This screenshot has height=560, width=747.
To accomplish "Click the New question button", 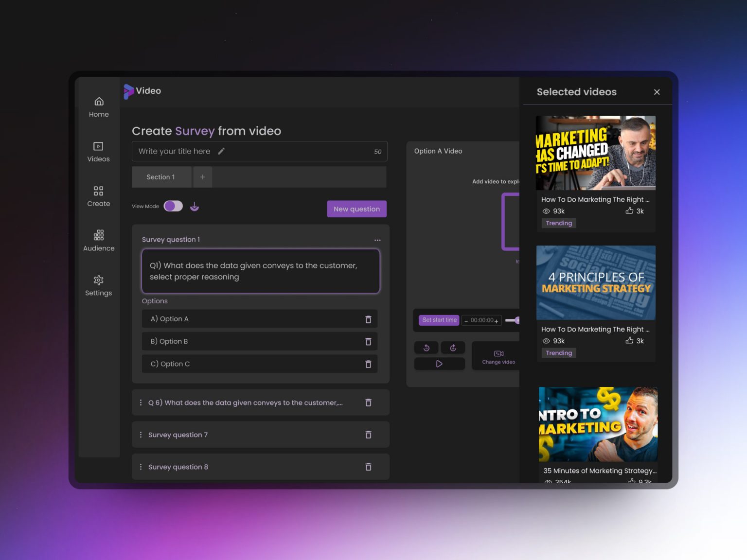I will [x=356, y=209].
